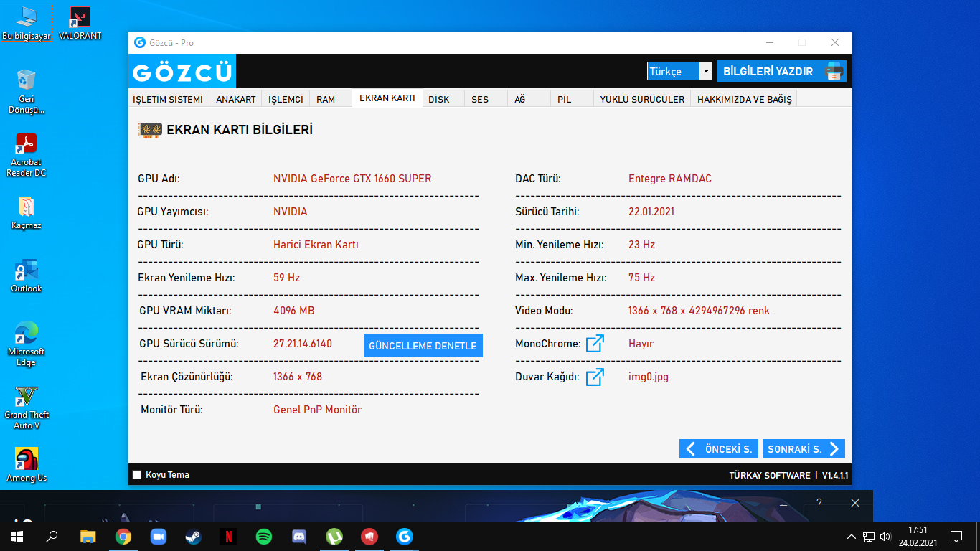
Task: Select the Grand Theft Auto V shortcut
Action: click(27, 408)
